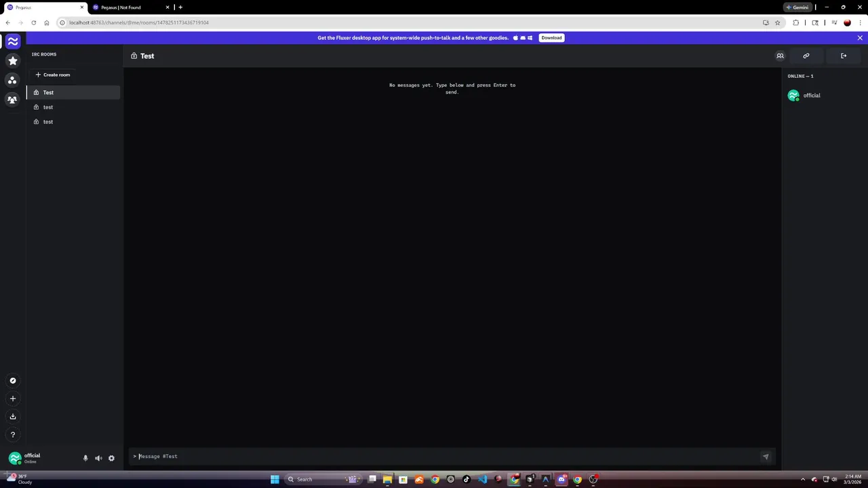868x488 pixels.
Task: Click the plus icon in left rail
Action: pos(12,399)
